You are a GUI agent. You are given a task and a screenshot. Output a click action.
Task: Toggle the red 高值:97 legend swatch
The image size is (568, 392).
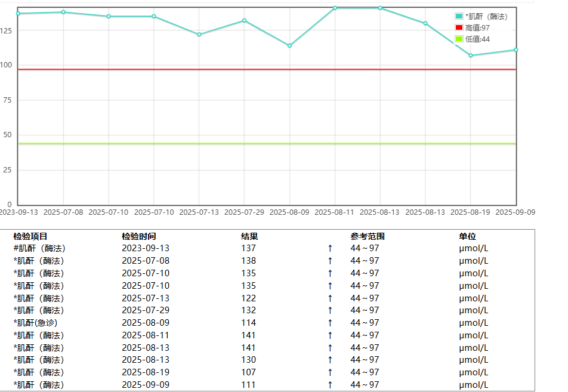pyautogui.click(x=459, y=27)
